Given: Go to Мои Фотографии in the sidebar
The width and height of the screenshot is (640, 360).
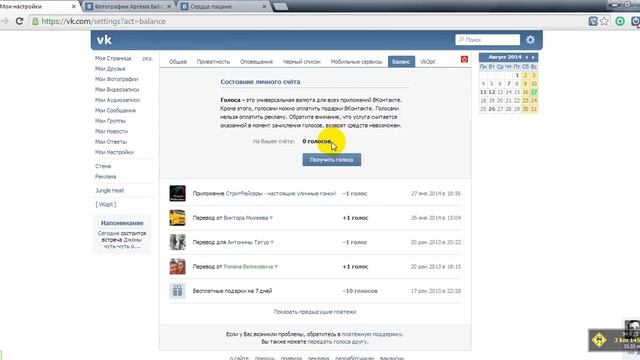Looking at the screenshot, I should pos(116,79).
